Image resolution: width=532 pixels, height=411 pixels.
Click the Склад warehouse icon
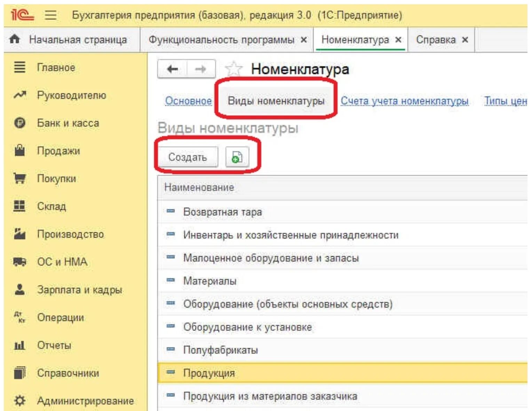pyautogui.click(x=19, y=206)
